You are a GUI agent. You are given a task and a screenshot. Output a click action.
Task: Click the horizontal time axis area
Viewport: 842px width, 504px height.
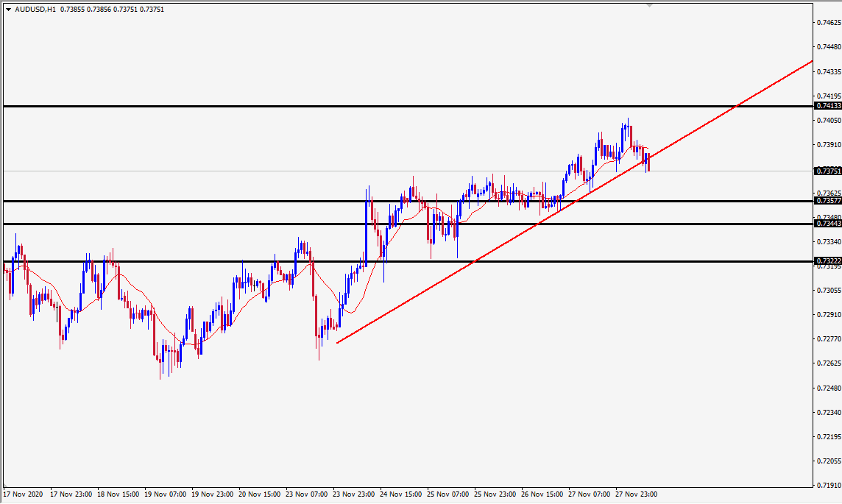[x=368, y=495]
